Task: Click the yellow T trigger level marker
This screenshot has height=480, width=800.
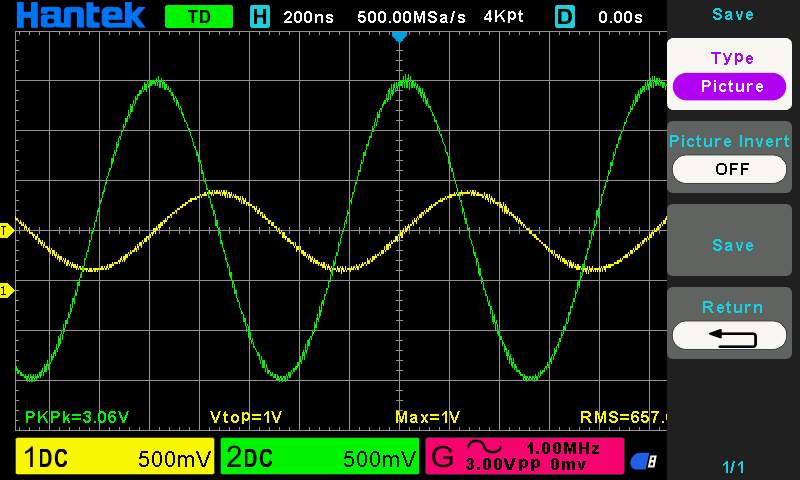Action: point(6,231)
